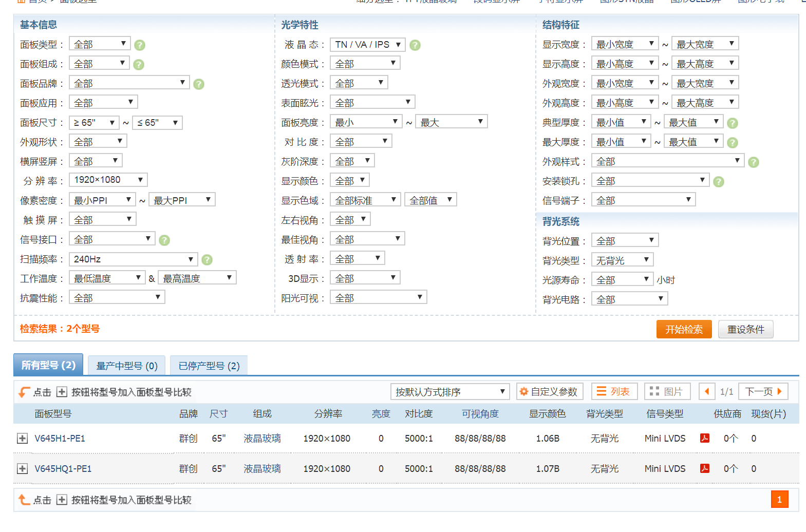
Task: Open the V645HQ1-PE1 panel model link
Action: click(63, 469)
